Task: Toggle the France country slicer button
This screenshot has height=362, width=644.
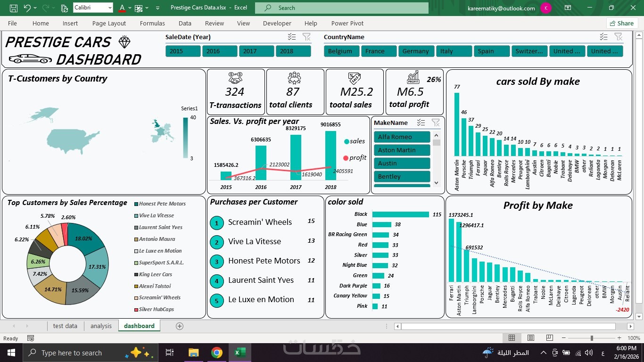Action: 379,51
